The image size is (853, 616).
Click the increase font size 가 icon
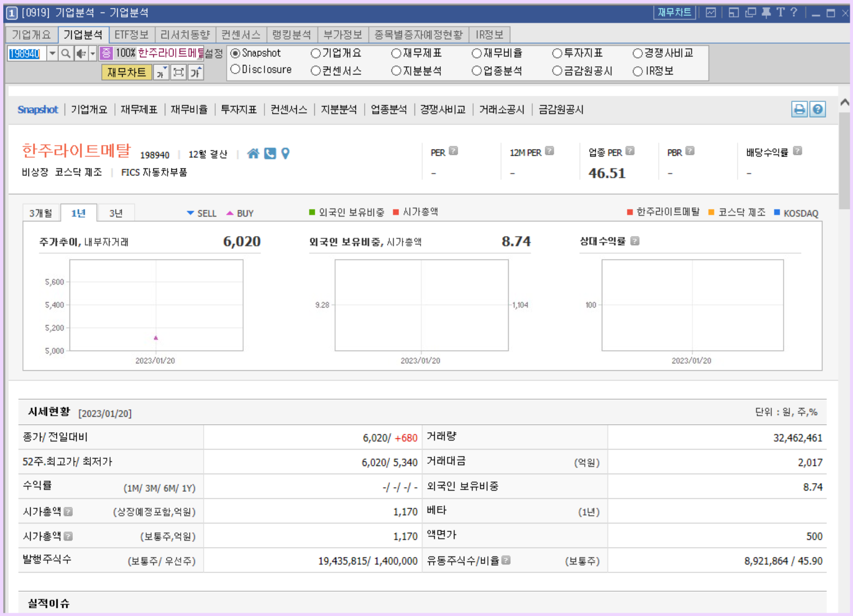[196, 72]
